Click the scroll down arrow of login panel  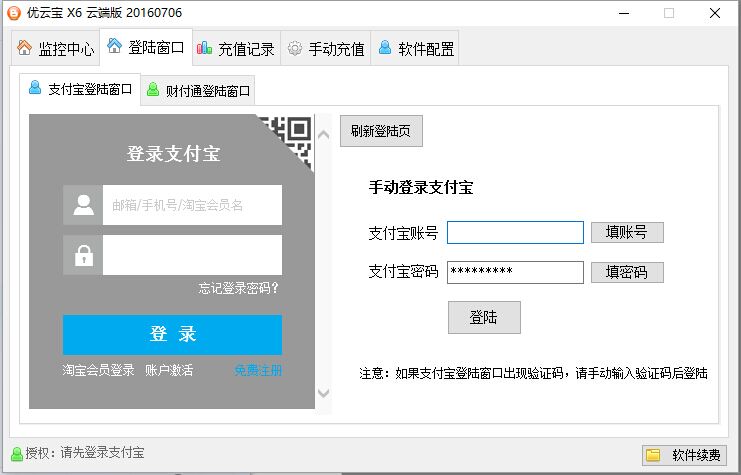tap(322, 394)
